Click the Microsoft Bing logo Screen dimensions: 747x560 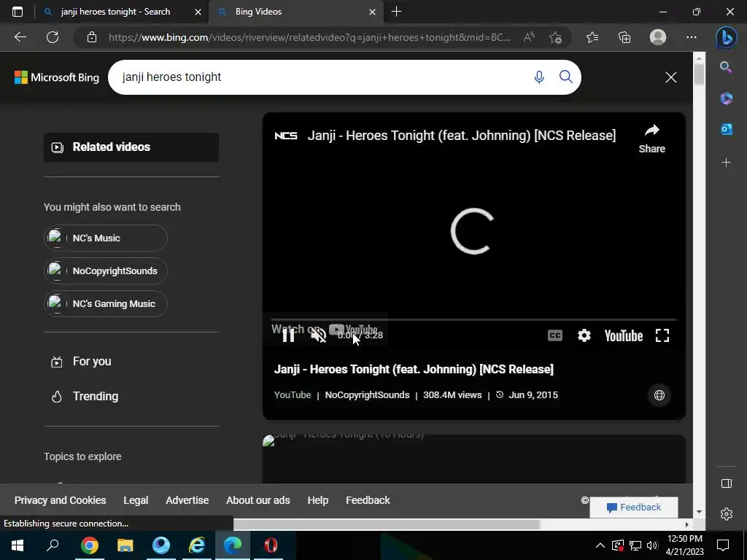pos(57,77)
